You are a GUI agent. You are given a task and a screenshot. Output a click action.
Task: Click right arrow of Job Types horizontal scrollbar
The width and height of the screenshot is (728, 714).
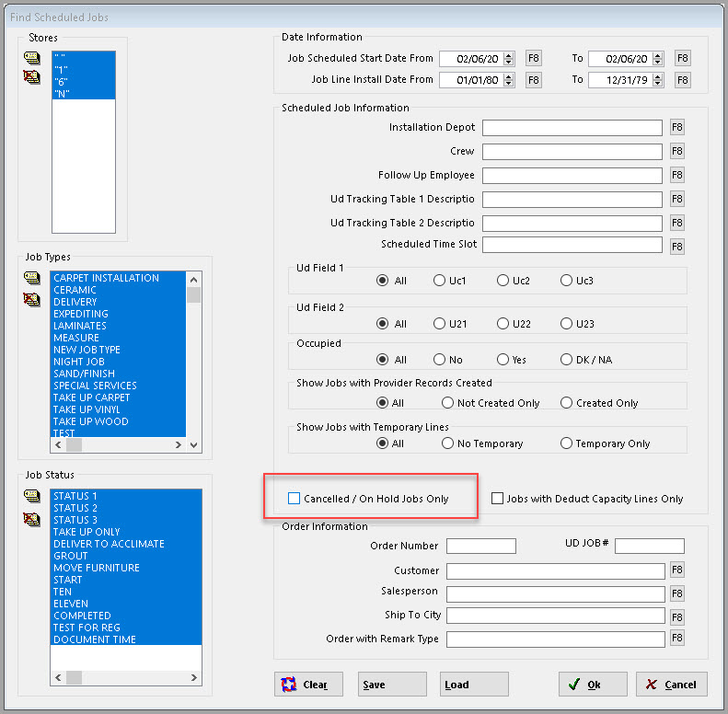179,445
